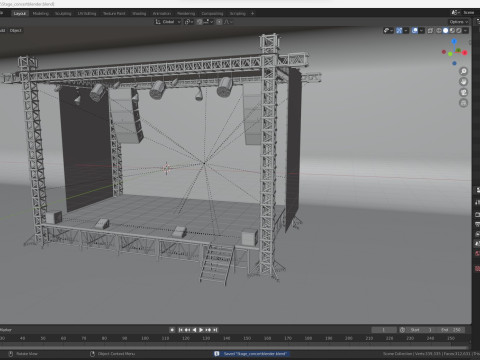Switch to the Shading workspace tab

pos(139,13)
